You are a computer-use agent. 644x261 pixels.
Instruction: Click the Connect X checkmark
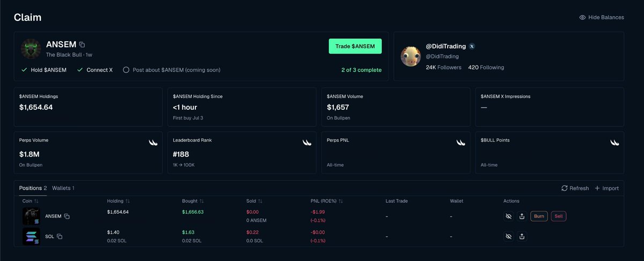(x=80, y=70)
